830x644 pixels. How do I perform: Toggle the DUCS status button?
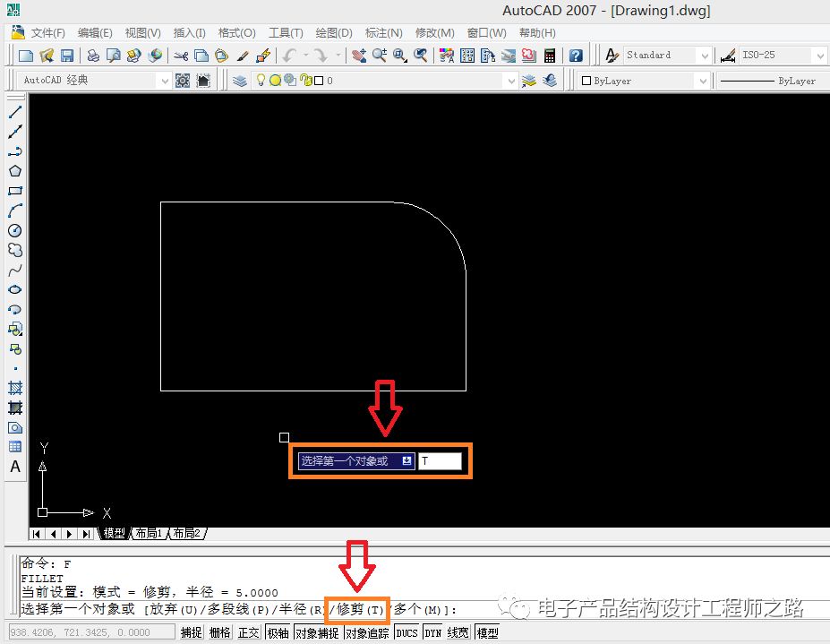[406, 632]
